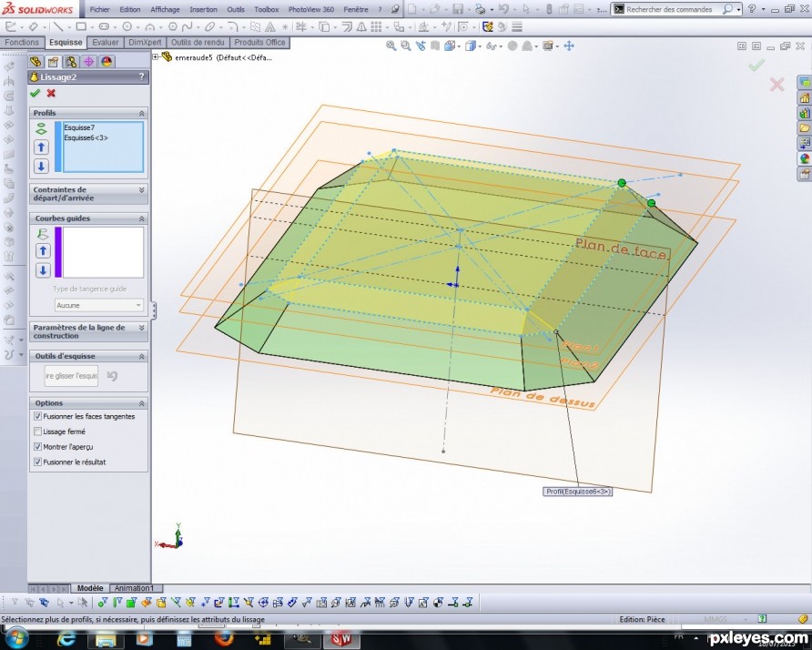Open help for Lissage2 PropertyManager

coord(141,76)
